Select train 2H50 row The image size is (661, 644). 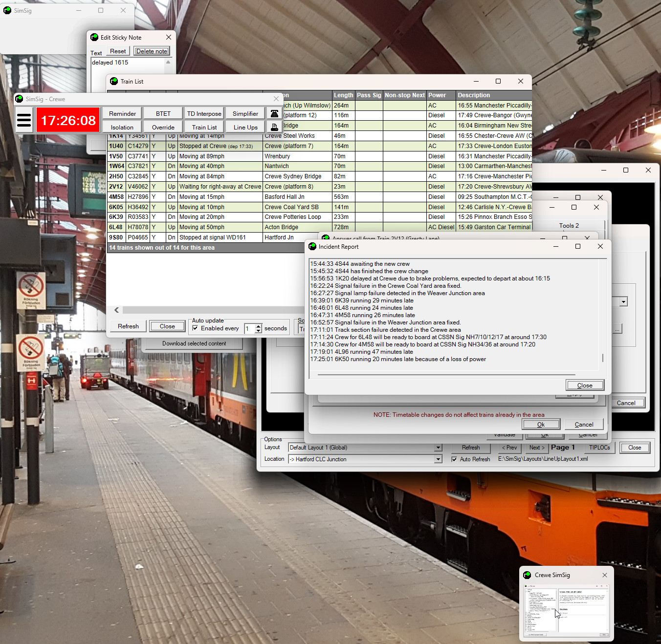coord(320,176)
